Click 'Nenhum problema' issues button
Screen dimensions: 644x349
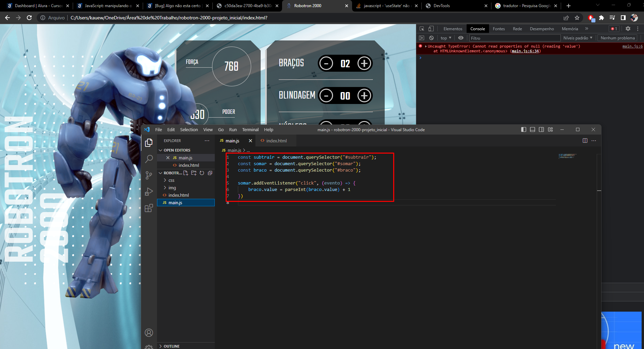tap(617, 38)
